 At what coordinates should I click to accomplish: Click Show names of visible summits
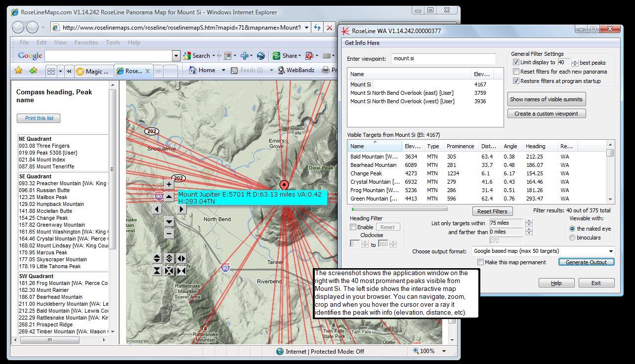tap(546, 99)
